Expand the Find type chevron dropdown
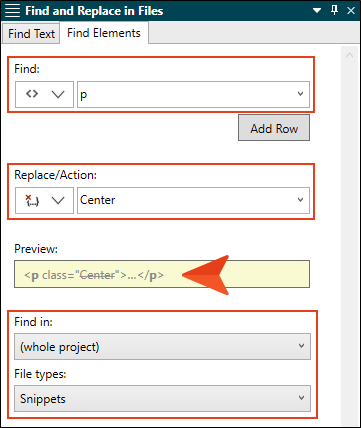361x428 pixels. [x=58, y=95]
